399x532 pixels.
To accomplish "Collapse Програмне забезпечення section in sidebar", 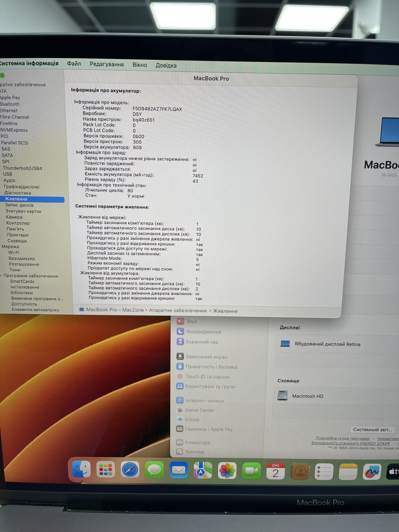I will (1, 276).
